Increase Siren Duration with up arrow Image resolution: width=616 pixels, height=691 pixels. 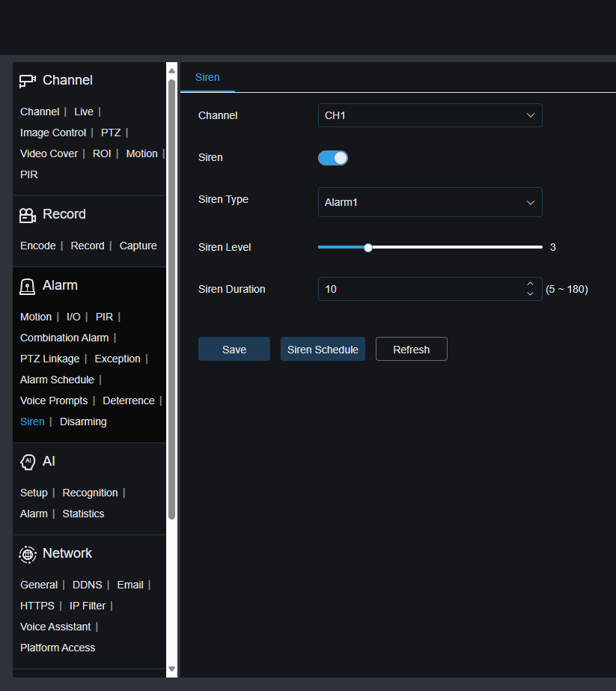coord(530,284)
